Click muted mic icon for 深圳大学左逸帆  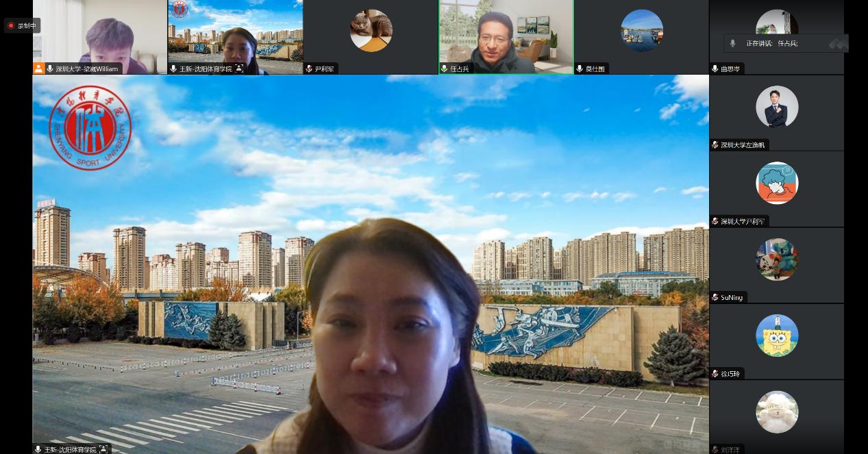point(715,145)
